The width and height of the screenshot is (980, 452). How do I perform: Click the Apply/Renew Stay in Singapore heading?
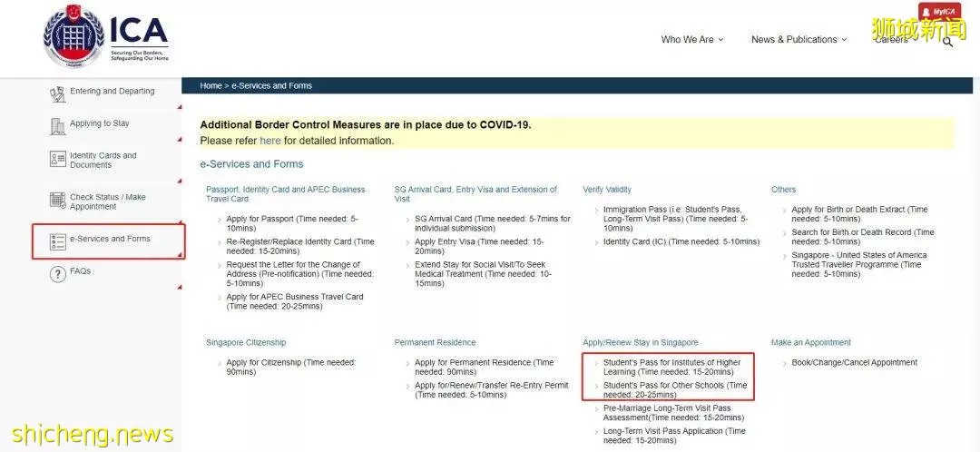coord(641,342)
